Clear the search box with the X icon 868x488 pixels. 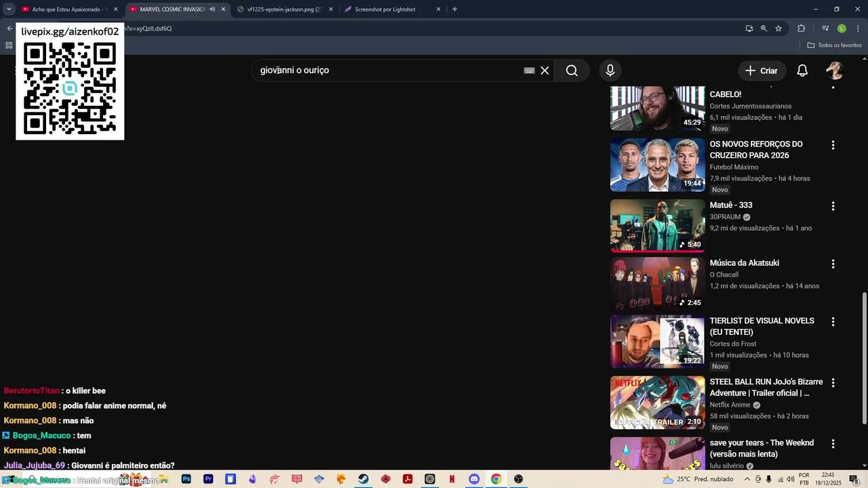coord(545,70)
